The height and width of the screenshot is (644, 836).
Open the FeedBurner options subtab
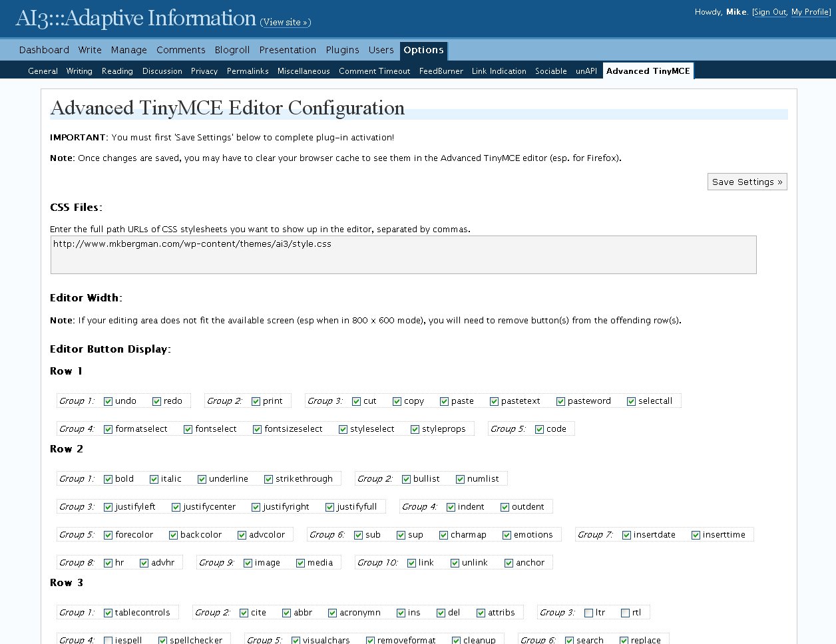(441, 71)
